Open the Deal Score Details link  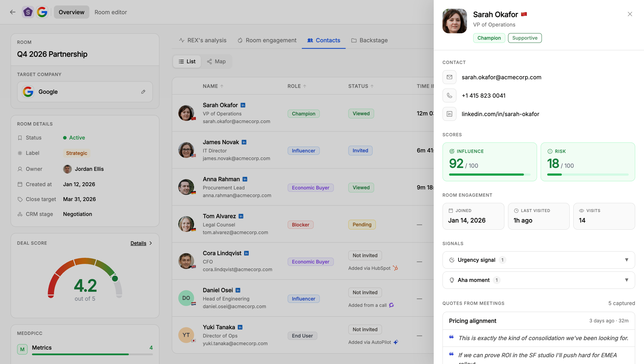coord(138,243)
